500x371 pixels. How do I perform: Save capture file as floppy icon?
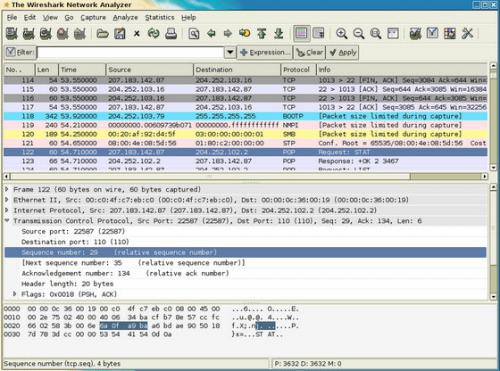[120, 34]
